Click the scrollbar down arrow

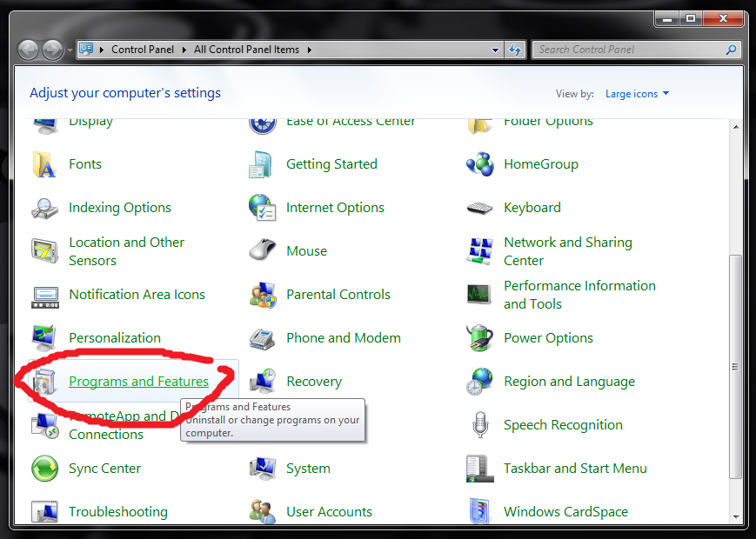click(x=736, y=517)
